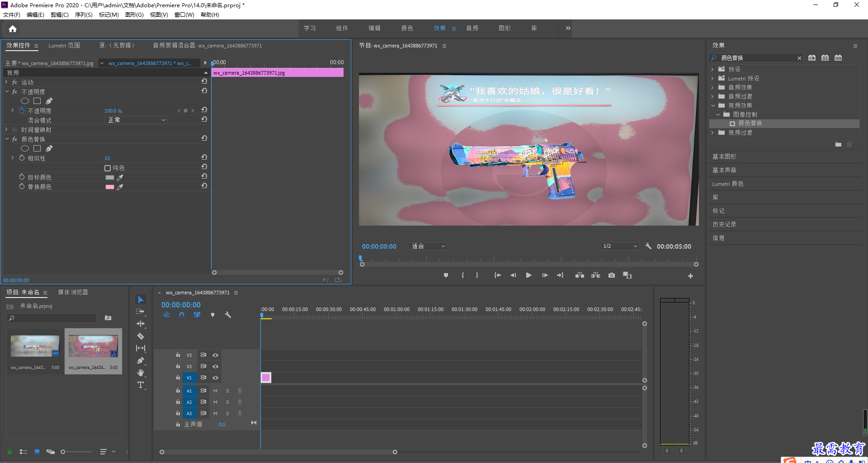Select the Razor tool
The image size is (868, 463).
[x=141, y=336]
